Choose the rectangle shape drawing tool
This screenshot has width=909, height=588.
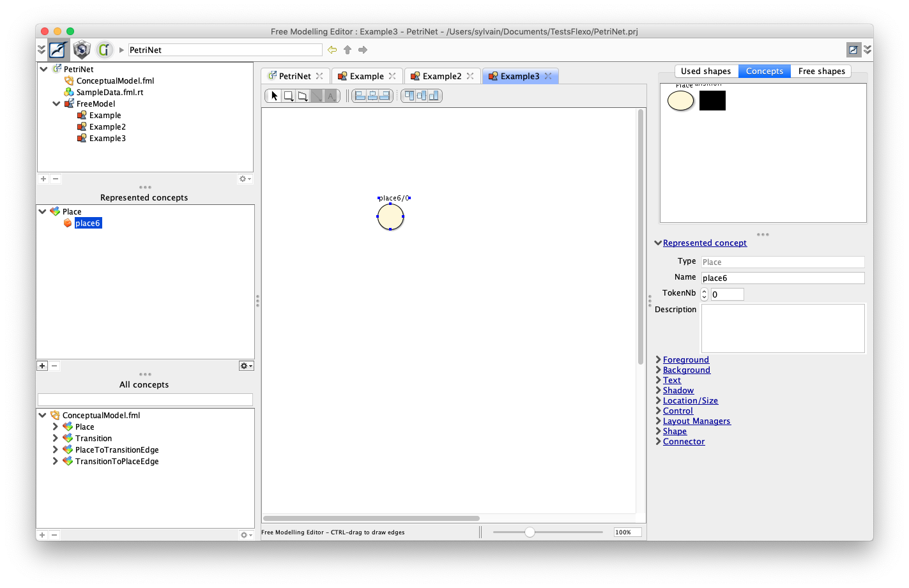pyautogui.click(x=288, y=96)
